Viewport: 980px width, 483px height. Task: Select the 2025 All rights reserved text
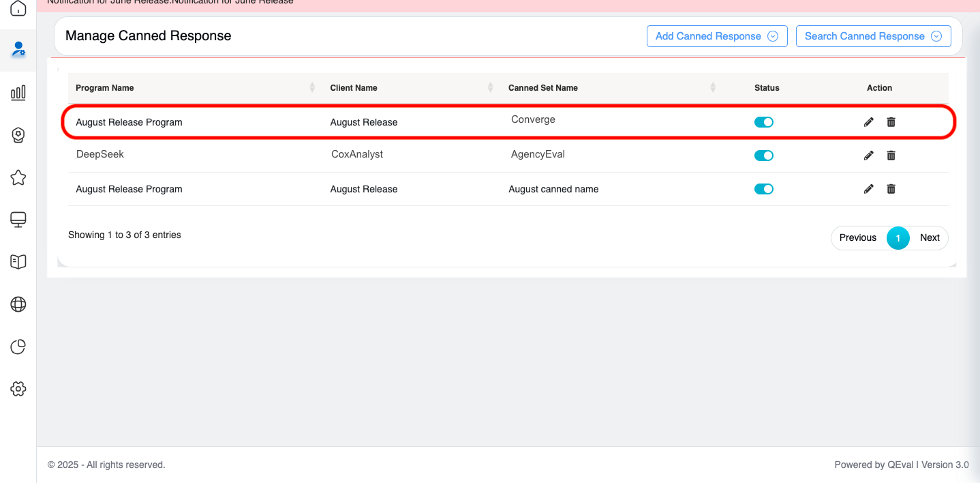[106, 465]
